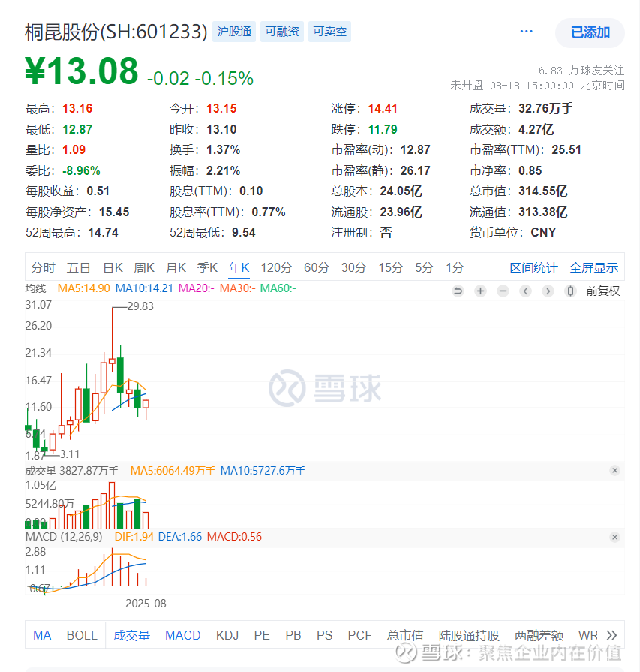Select the 可融资 tag
640x672 pixels.
point(282,32)
